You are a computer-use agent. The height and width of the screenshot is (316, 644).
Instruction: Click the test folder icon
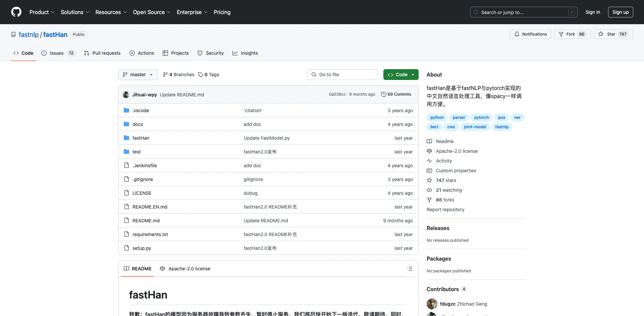tap(126, 151)
